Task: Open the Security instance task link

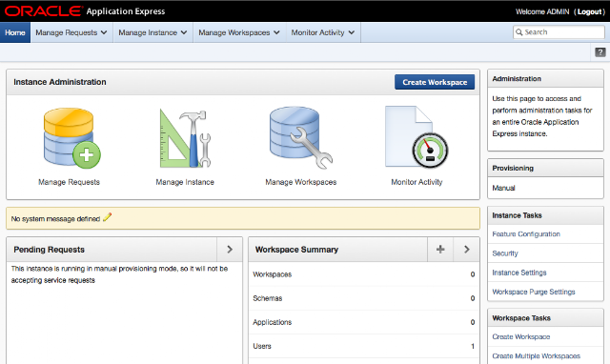Action: 505,253
